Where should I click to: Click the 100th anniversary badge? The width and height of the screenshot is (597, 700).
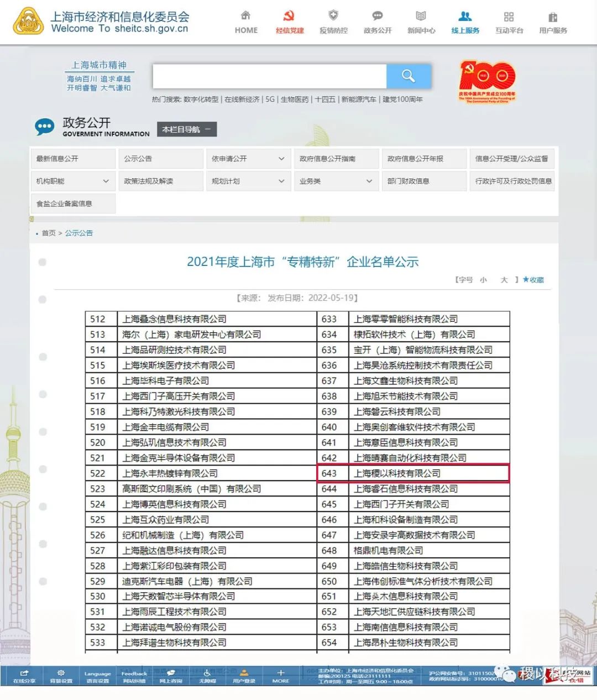[x=487, y=81]
